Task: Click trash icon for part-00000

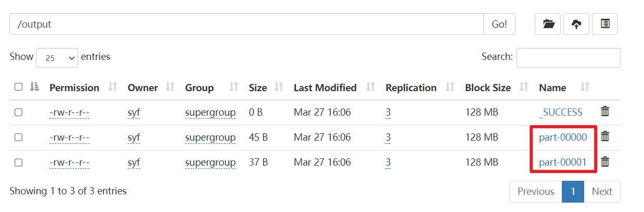Action: tap(605, 136)
